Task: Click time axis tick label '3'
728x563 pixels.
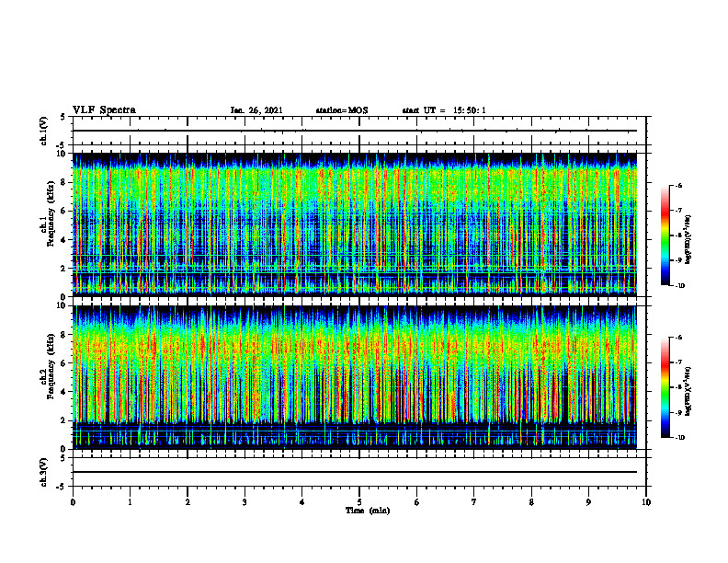Action: (245, 502)
